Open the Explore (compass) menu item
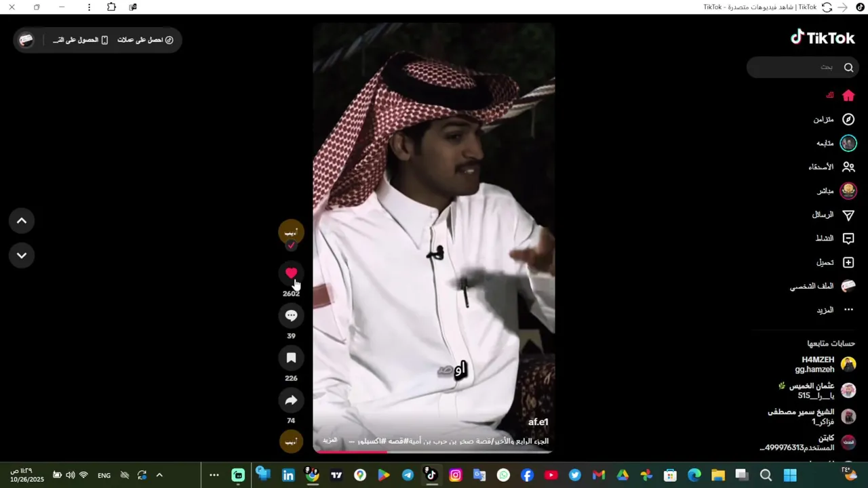 pyautogui.click(x=835, y=119)
